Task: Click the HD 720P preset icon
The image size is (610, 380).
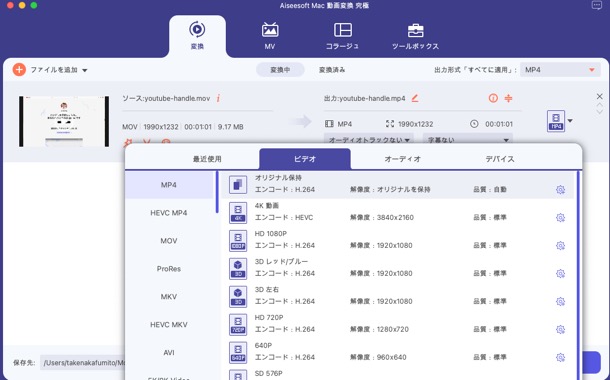Action: coord(238,324)
